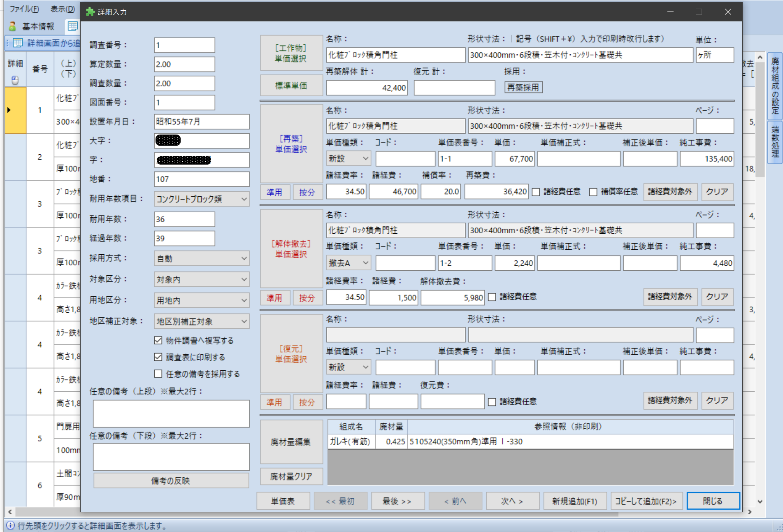783x532 pixels.
Task: Click row 1 arrow indicator in grid
Action: [x=9, y=110]
